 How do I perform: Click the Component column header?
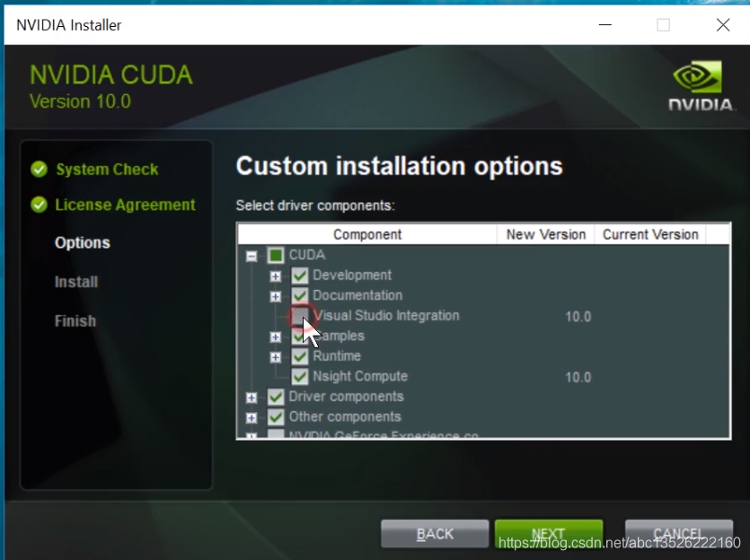[367, 234]
